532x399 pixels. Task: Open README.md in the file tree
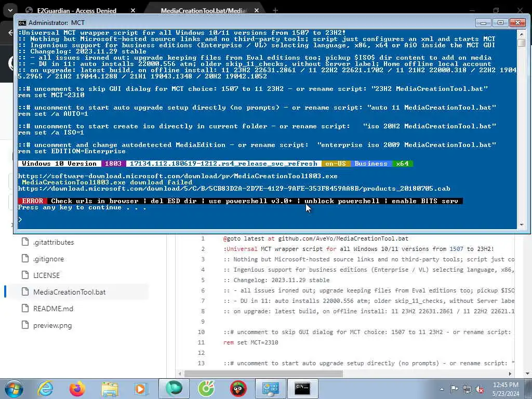point(53,309)
